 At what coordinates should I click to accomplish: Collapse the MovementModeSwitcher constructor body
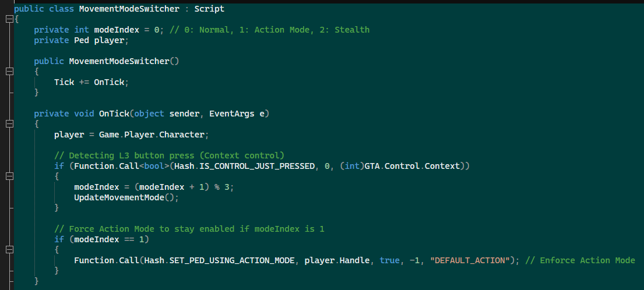tap(9, 71)
